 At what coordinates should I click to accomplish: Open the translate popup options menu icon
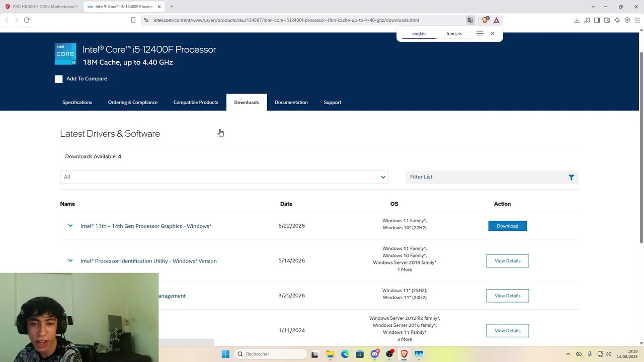480,34
